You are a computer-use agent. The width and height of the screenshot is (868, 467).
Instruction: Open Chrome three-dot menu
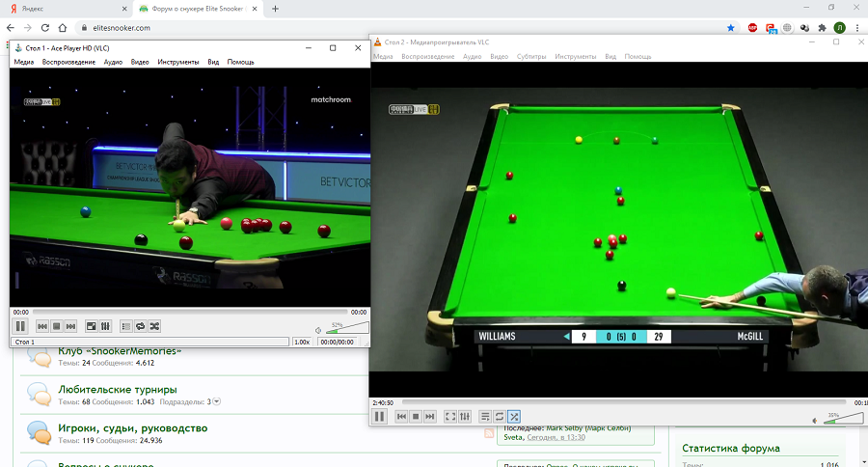pyautogui.click(x=858, y=28)
